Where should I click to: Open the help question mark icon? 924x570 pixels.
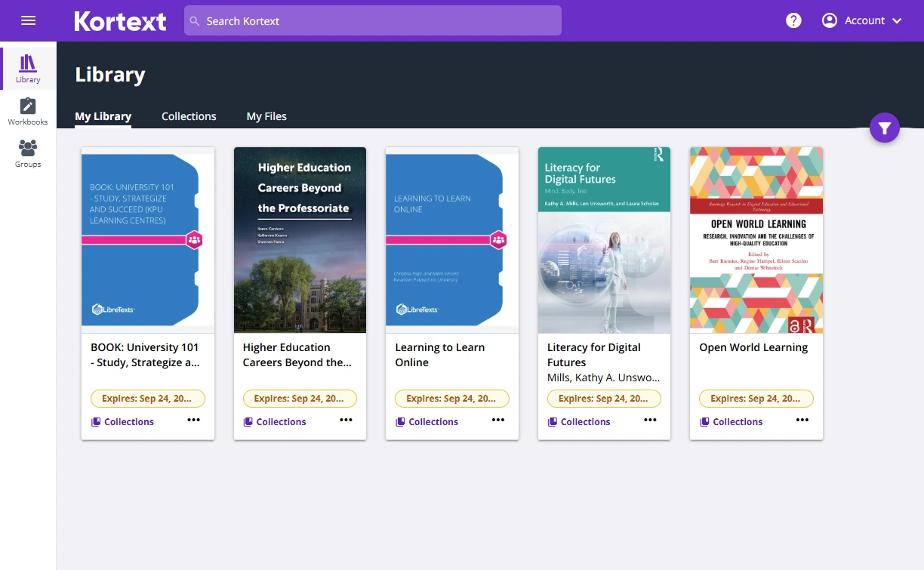click(793, 20)
